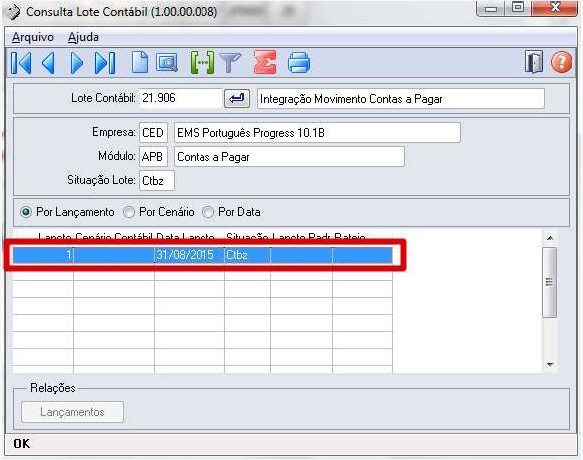
Task: Click the Lote Contábil number field
Action: (x=180, y=98)
